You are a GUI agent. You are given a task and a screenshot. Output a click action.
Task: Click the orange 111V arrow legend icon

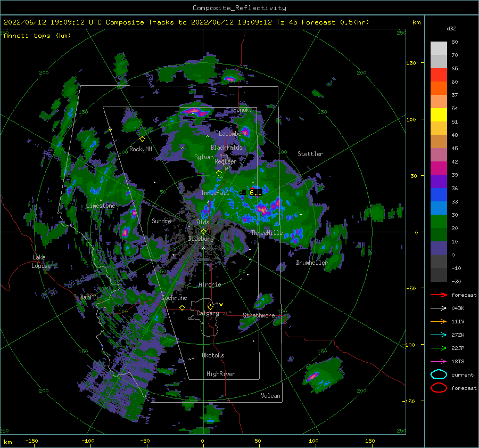[x=439, y=321]
